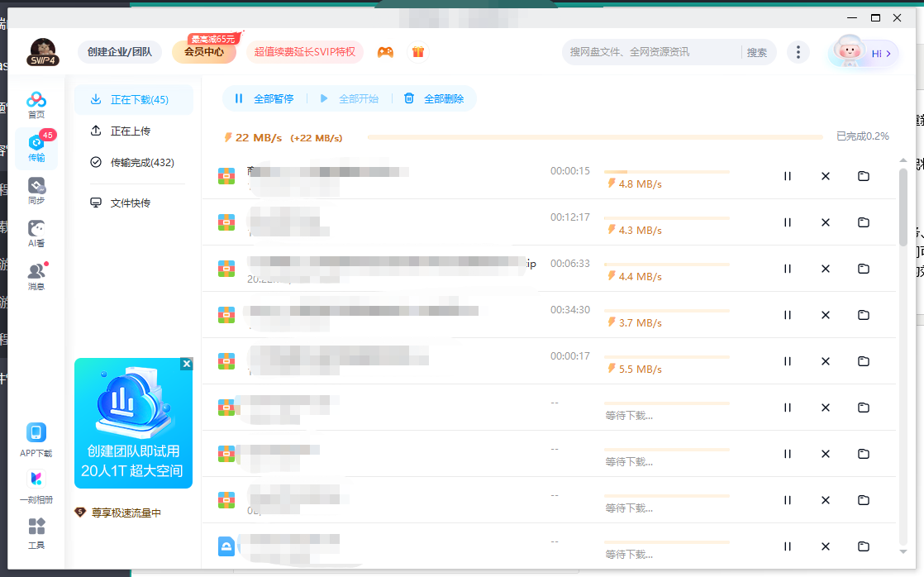Open 一刻相册 album icon
The height and width of the screenshot is (577, 924).
[36, 486]
